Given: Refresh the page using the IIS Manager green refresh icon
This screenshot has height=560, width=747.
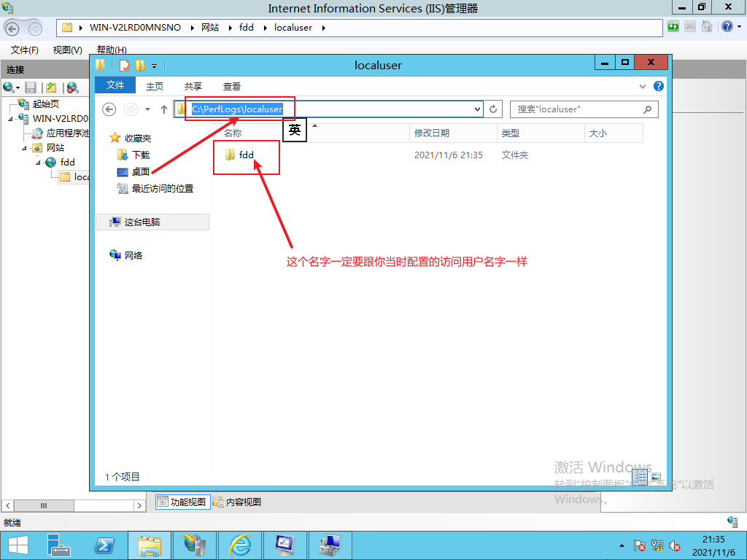Looking at the screenshot, I should tap(673, 27).
